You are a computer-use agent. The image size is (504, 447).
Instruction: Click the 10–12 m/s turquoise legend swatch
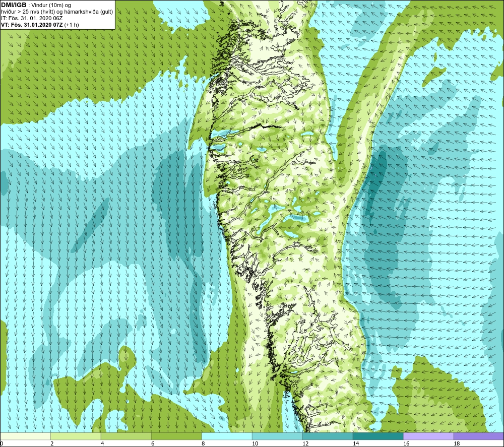coord(277,436)
